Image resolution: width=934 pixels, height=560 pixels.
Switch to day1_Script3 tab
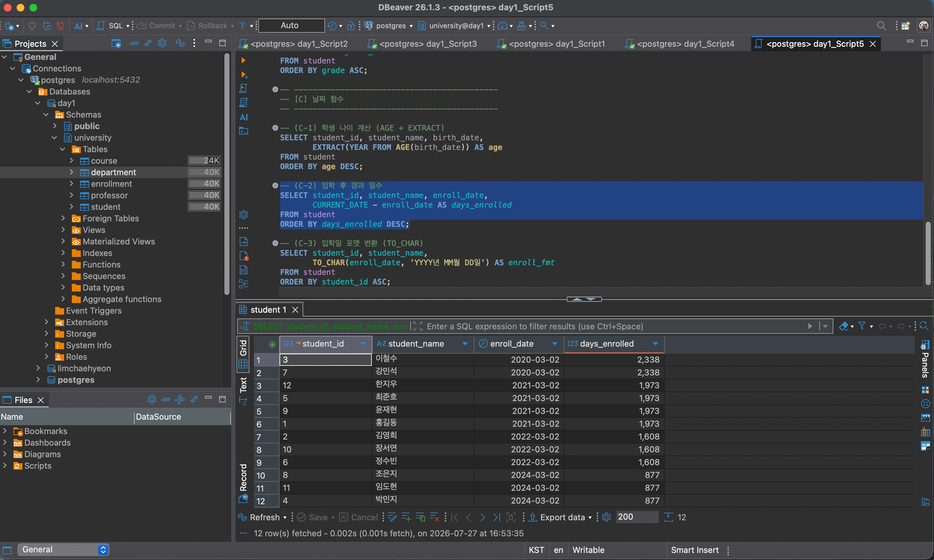(x=422, y=44)
